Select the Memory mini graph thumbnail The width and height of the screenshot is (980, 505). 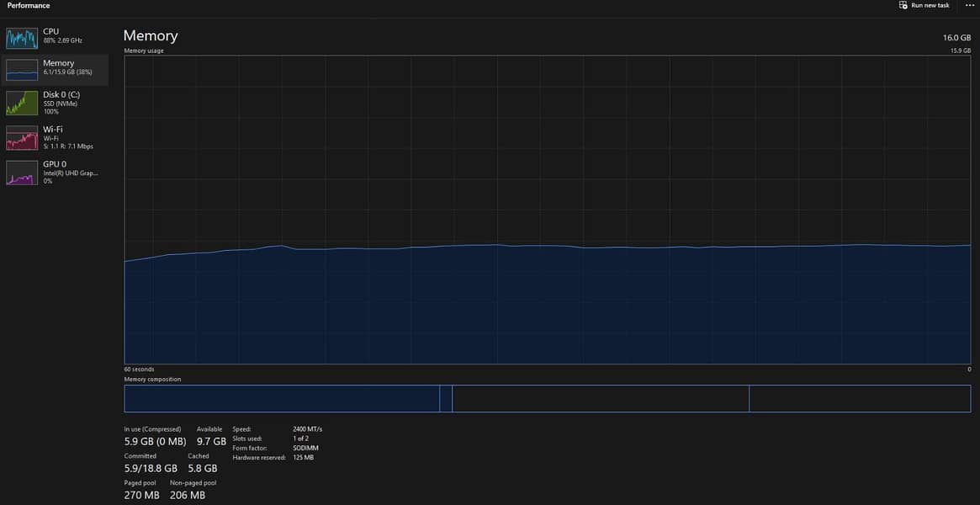pos(22,69)
